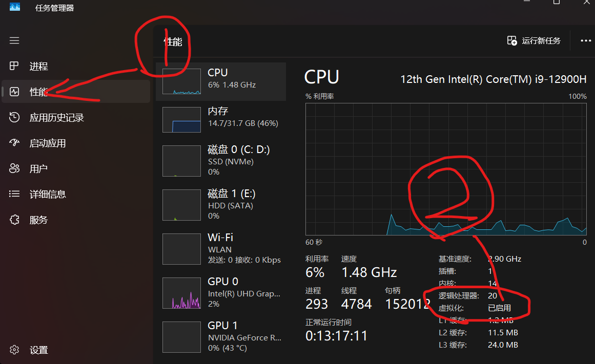Click the L2 缓存 value 11.5 MB
Viewport: 595px width, 364px height.
(x=503, y=333)
